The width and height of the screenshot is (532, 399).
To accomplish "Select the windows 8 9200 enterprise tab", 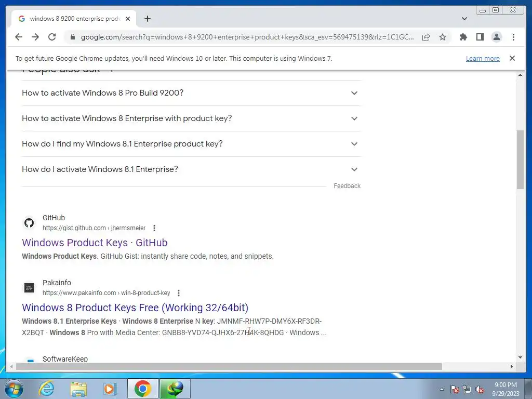I will pyautogui.click(x=74, y=19).
